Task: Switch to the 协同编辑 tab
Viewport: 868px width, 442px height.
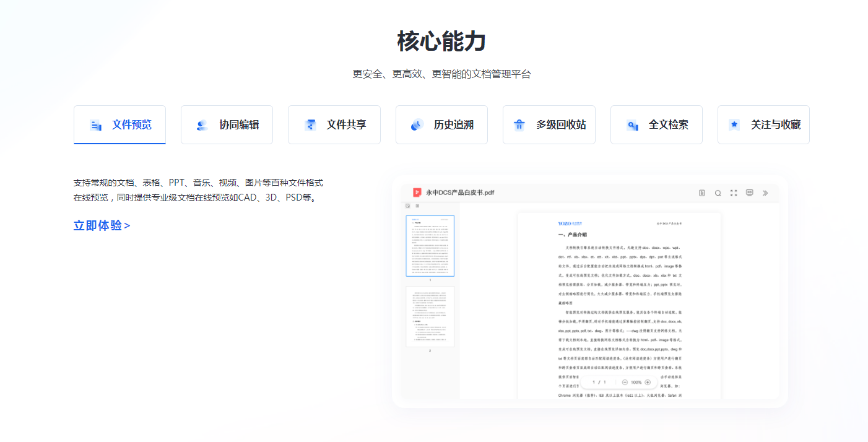Action: point(227,124)
